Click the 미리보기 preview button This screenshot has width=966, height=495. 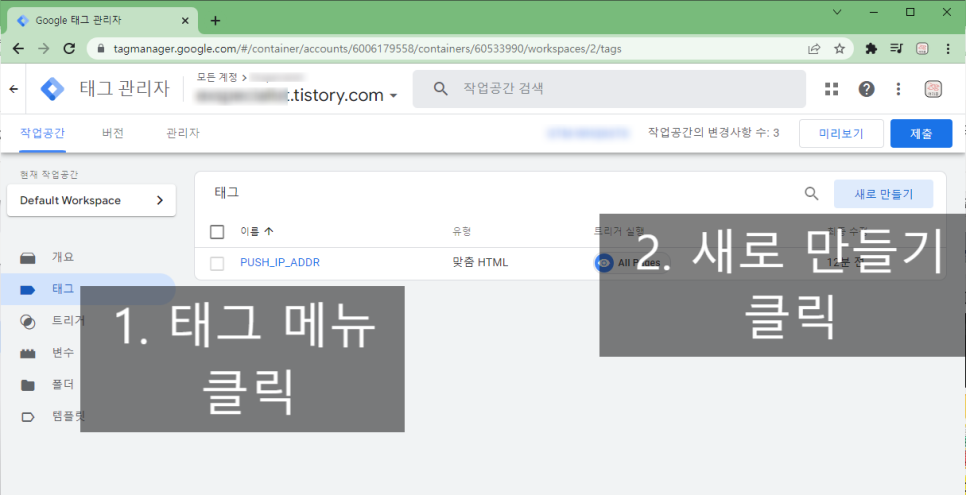coord(841,133)
